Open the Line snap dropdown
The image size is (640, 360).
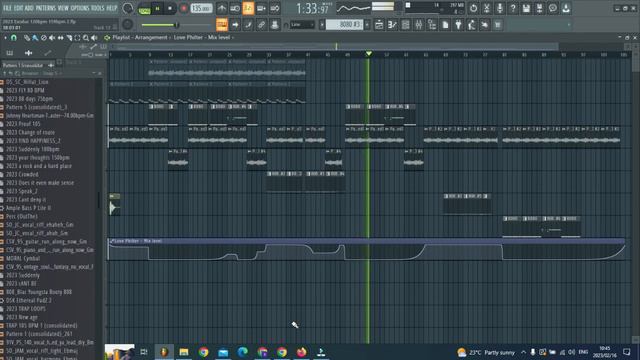[302, 25]
